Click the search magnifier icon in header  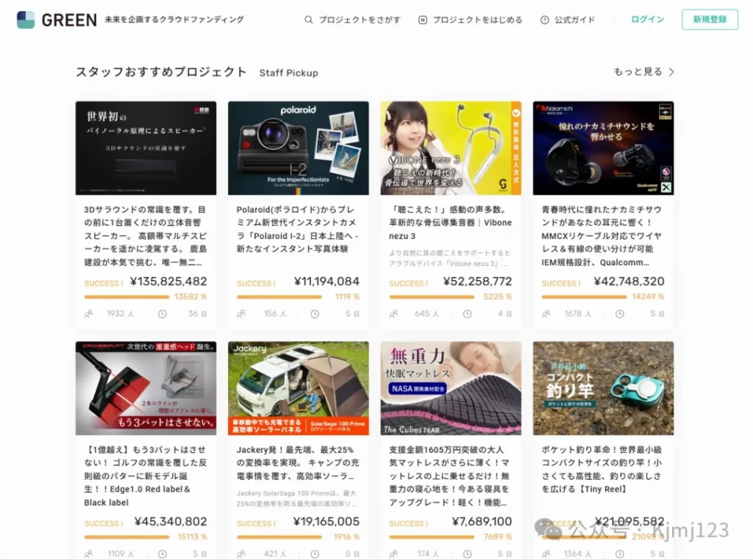tap(308, 20)
